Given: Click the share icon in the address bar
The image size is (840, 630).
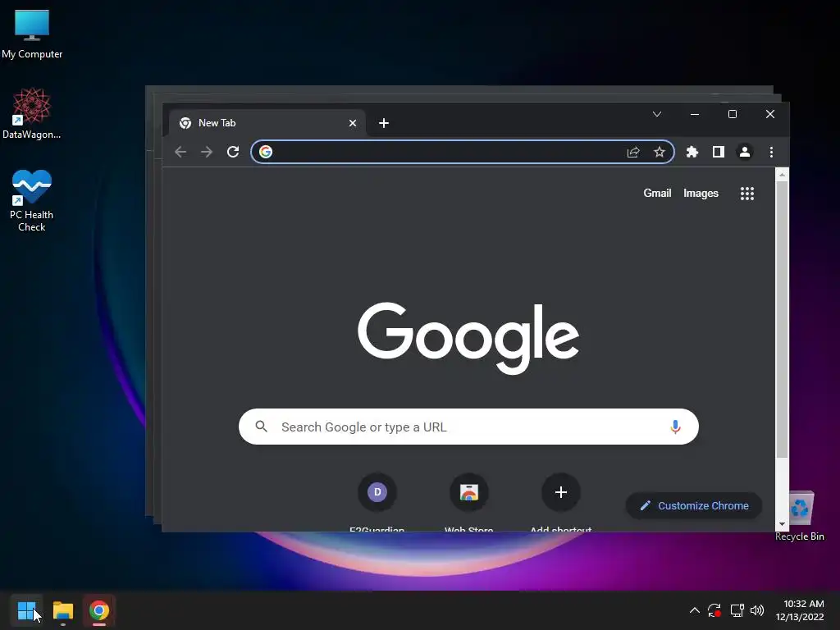Looking at the screenshot, I should point(633,152).
